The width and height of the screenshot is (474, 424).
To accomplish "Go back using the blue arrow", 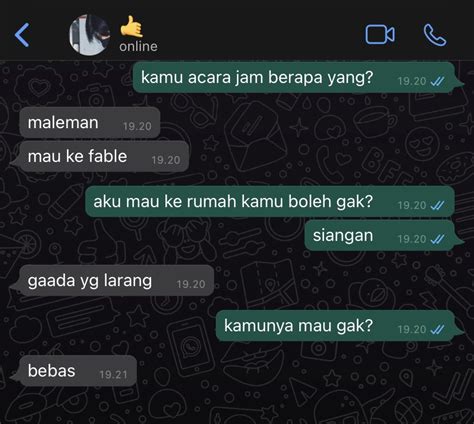I will 22,35.
